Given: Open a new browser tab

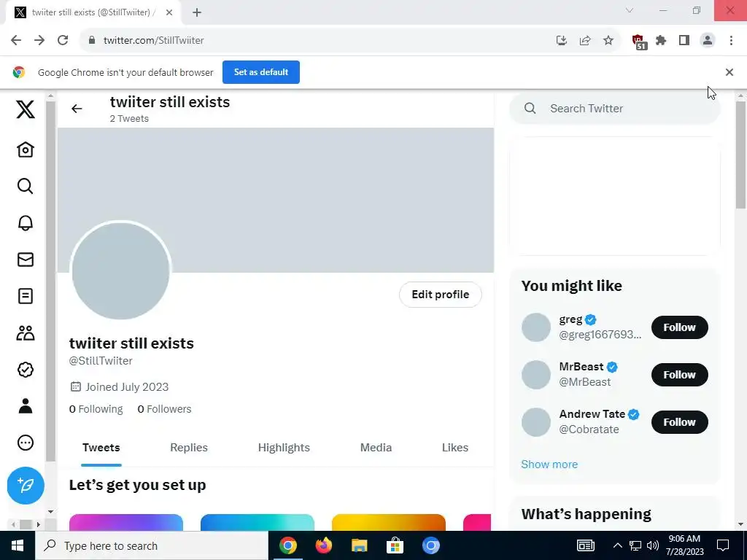Looking at the screenshot, I should (x=197, y=12).
